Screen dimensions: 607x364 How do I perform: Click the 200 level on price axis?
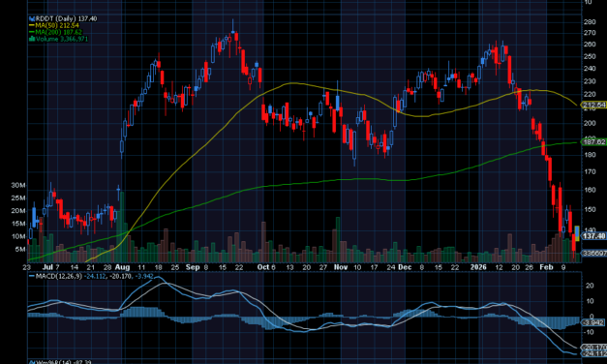pos(590,123)
